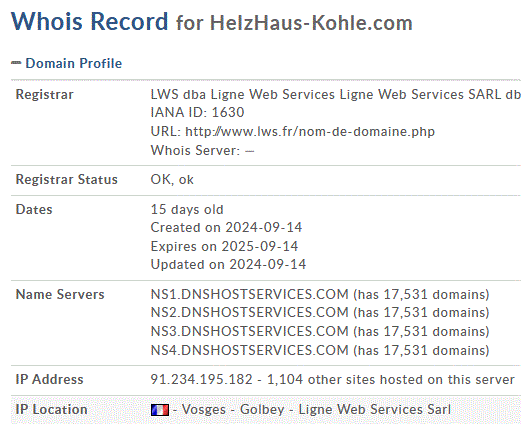Image resolution: width=522 pixels, height=425 pixels.
Task: Click the IP Address label
Action: pos(49,379)
